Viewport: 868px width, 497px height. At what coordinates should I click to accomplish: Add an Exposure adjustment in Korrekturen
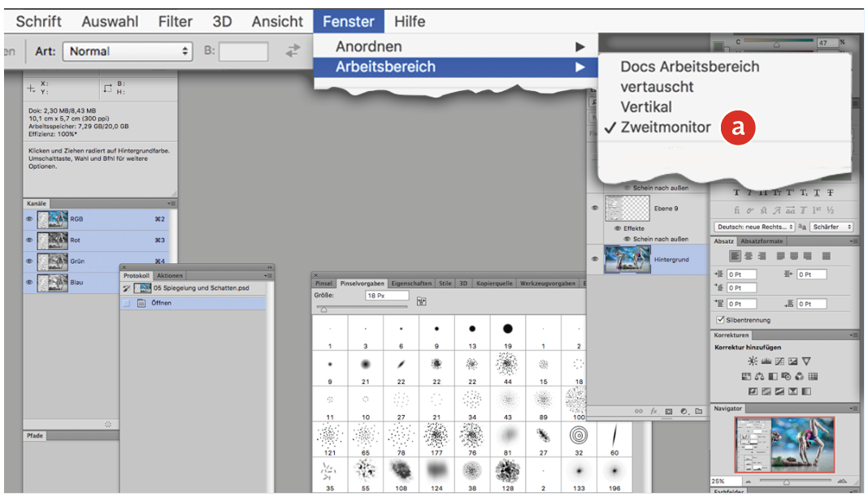(x=792, y=361)
